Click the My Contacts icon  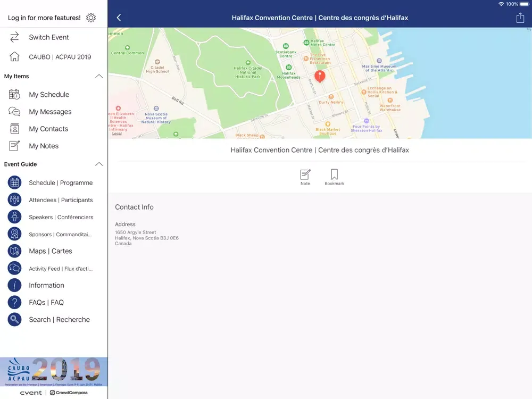coord(14,129)
